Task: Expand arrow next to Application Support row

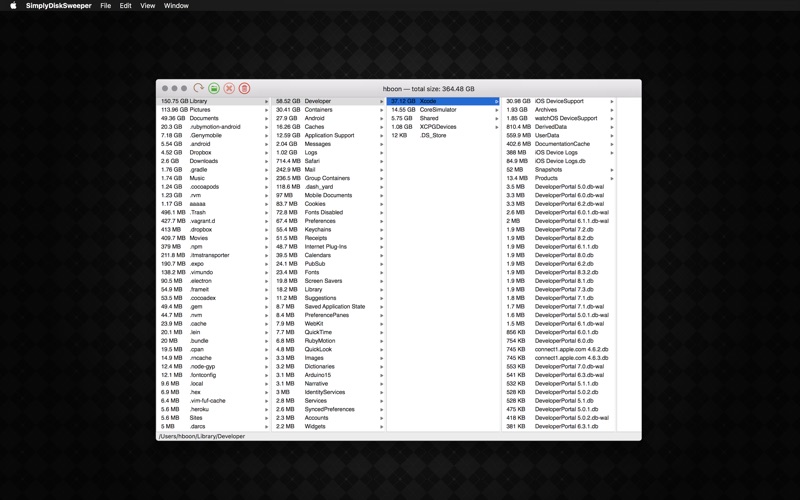Action: tap(381, 135)
